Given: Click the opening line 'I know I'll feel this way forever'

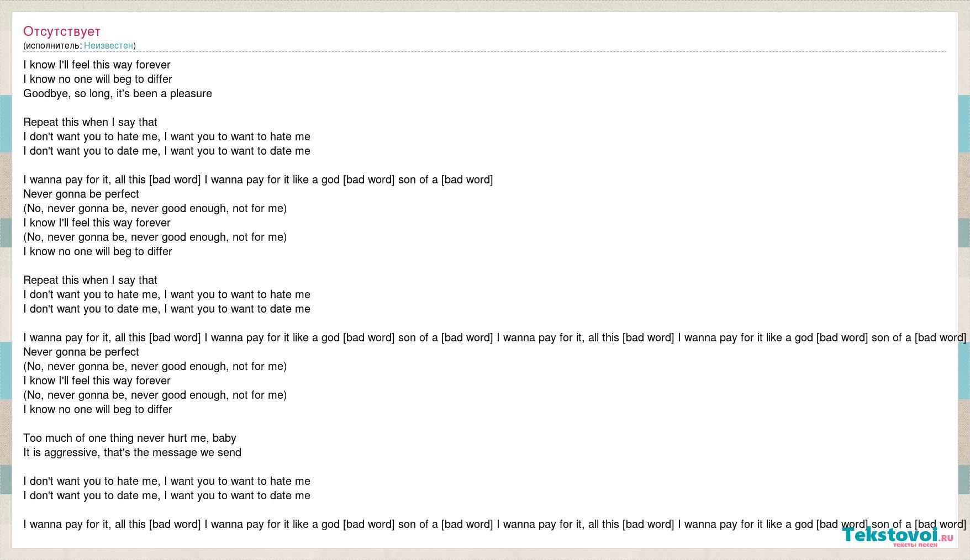Looking at the screenshot, I should tap(97, 65).
